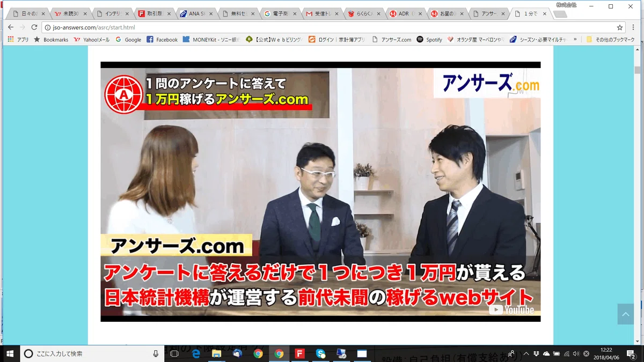Close the ANA tab
Viewport: 644px width, 362px height.
pos(211,13)
